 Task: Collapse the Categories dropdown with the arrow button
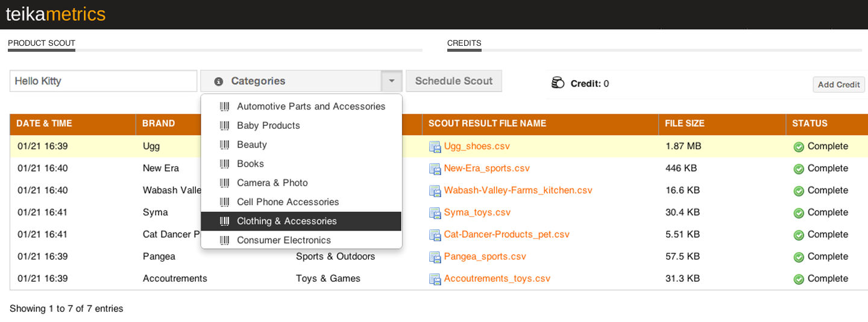[x=391, y=81]
